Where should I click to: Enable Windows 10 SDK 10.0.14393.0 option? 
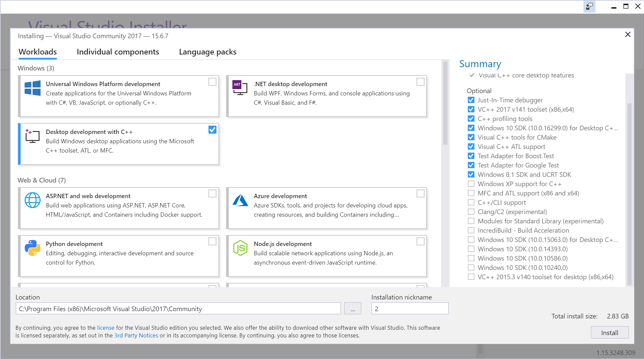click(x=471, y=249)
